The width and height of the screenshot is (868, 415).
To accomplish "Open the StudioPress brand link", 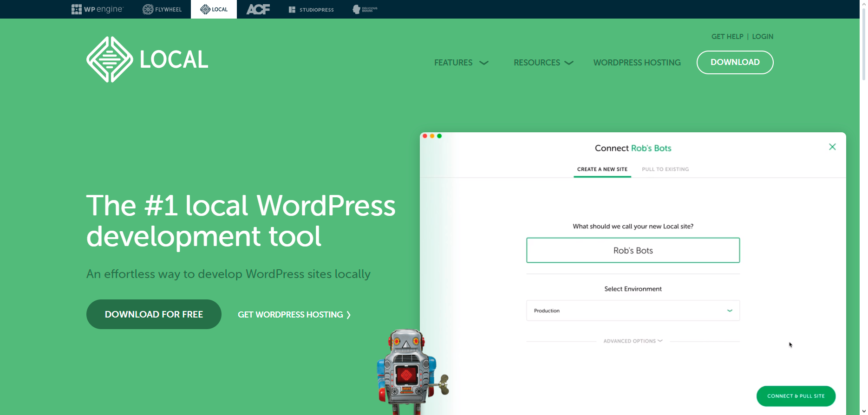I will 311,9.
